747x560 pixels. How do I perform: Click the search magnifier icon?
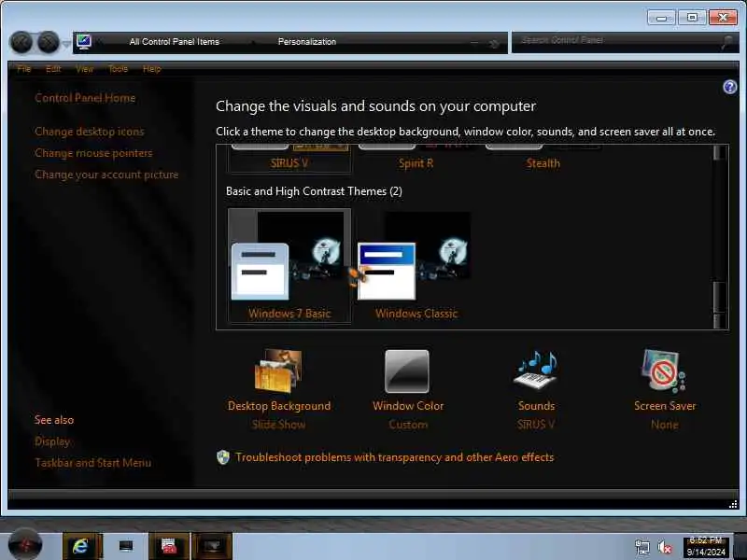tap(727, 42)
